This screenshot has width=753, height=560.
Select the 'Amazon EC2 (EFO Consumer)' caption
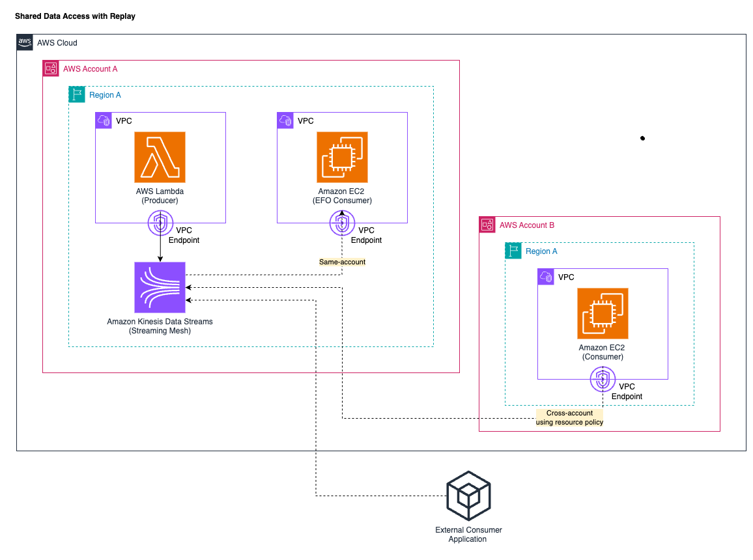pyautogui.click(x=342, y=196)
